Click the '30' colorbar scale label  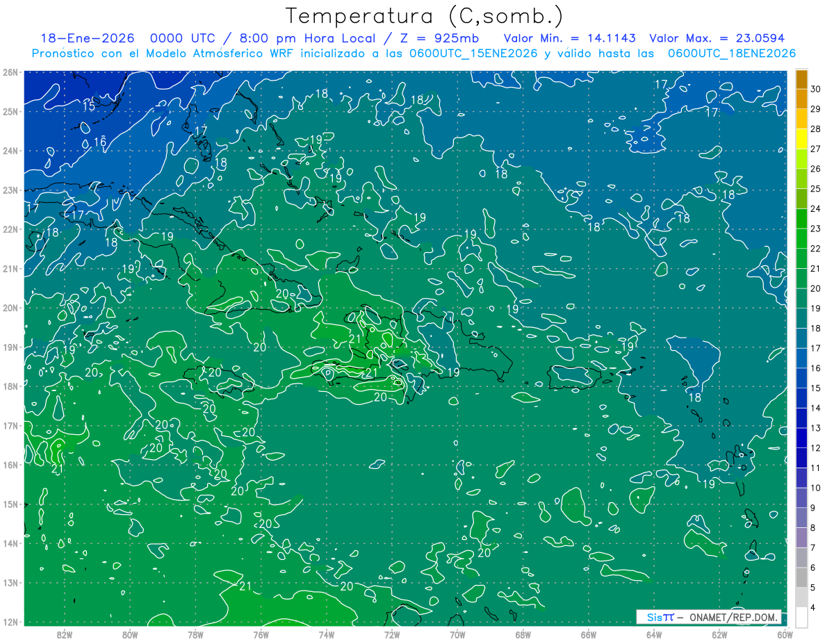coord(816,89)
